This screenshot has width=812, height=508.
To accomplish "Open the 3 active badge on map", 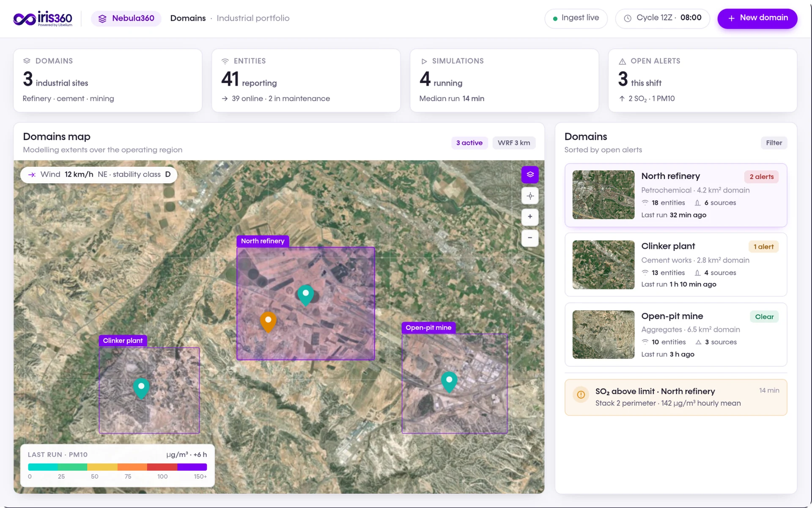I will pos(469,143).
